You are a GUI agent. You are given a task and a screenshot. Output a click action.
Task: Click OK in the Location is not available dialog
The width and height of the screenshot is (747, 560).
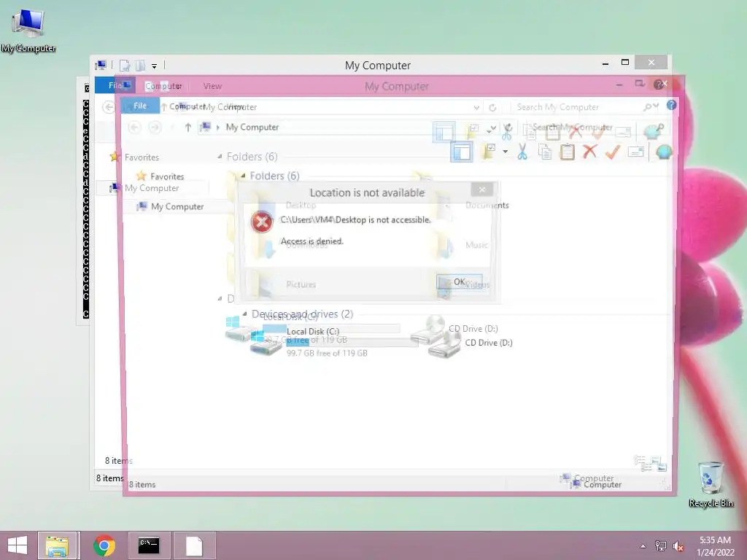[x=460, y=281]
